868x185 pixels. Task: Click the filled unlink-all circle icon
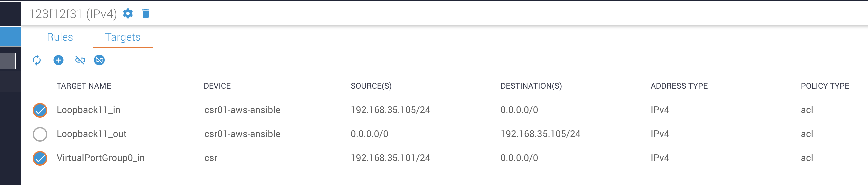point(99,60)
